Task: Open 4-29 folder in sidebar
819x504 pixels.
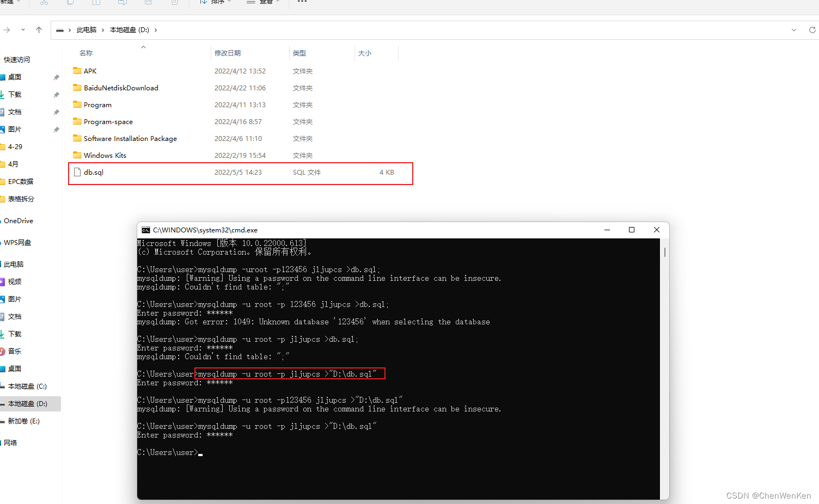Action: 15,147
